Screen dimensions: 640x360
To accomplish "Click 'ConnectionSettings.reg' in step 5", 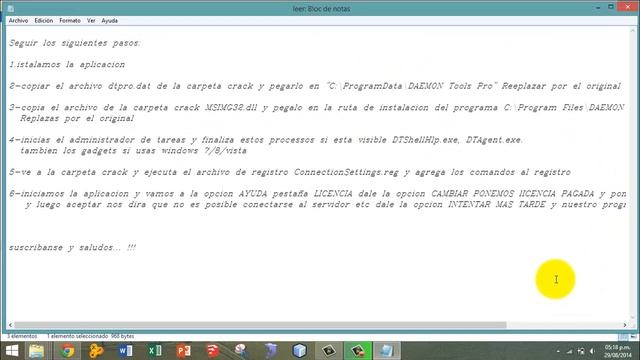I will [x=346, y=172].
